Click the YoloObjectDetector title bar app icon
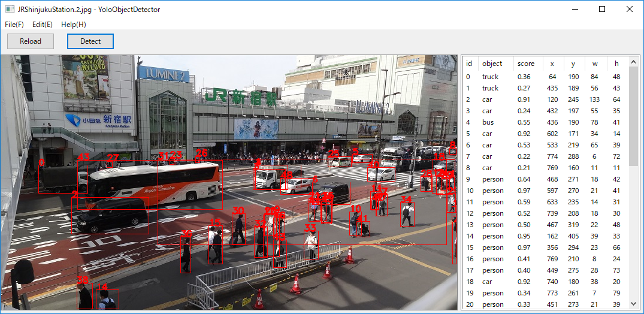Viewport: 644px width, 314px height. 10,9
